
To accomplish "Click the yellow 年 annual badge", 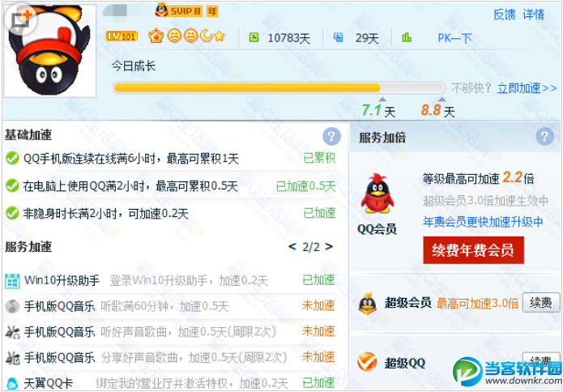I will (212, 11).
